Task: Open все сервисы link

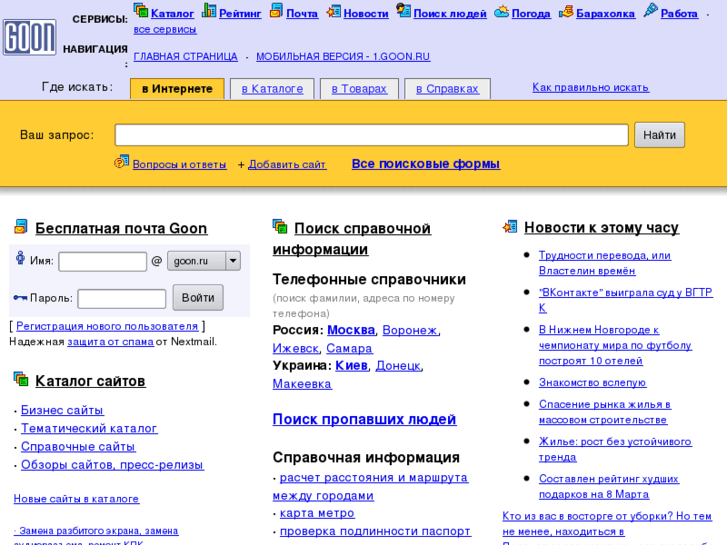Action: click(x=165, y=30)
